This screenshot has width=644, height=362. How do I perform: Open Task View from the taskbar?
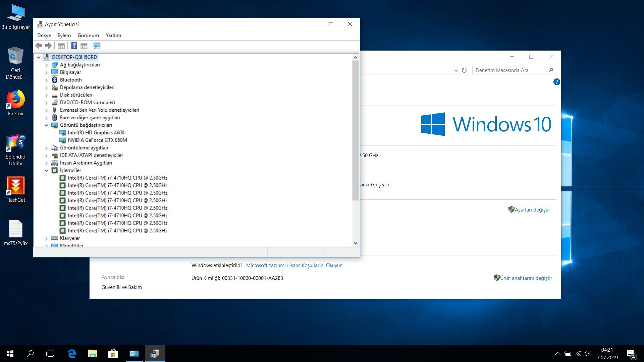pyautogui.click(x=50, y=354)
